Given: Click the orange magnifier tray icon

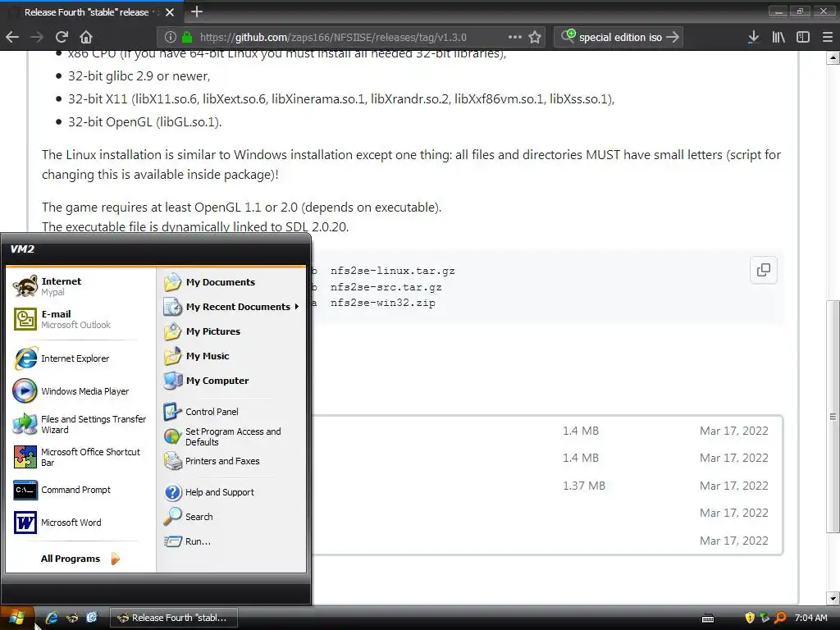Looking at the screenshot, I should point(781,618).
